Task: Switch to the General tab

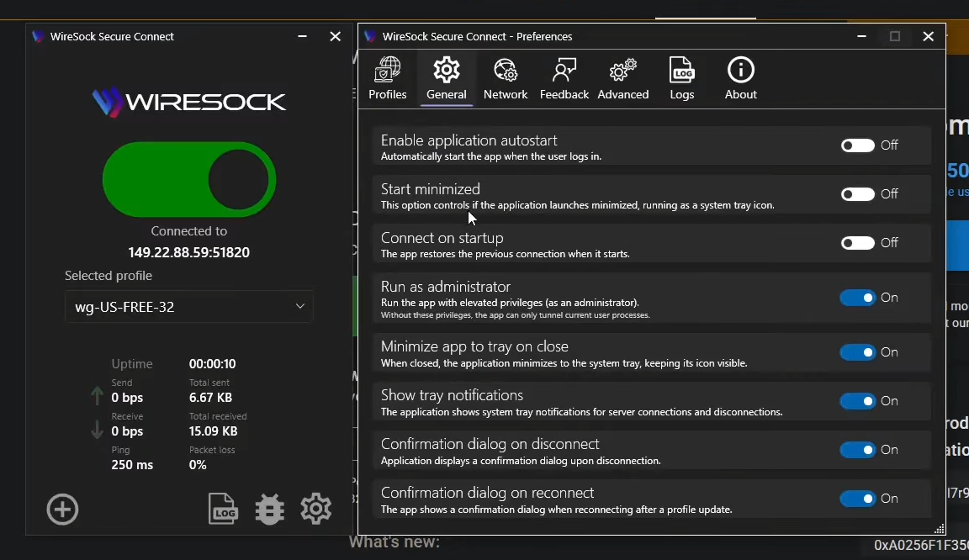Action: point(446,77)
